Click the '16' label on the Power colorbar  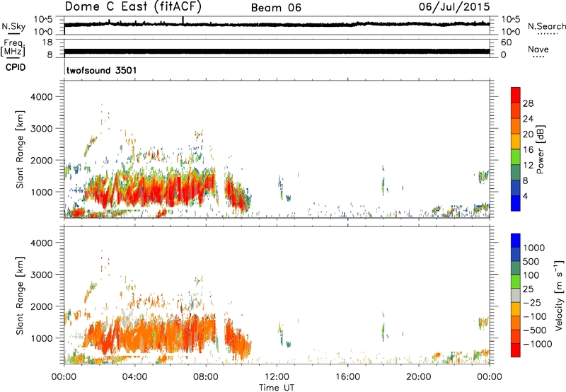click(528, 150)
